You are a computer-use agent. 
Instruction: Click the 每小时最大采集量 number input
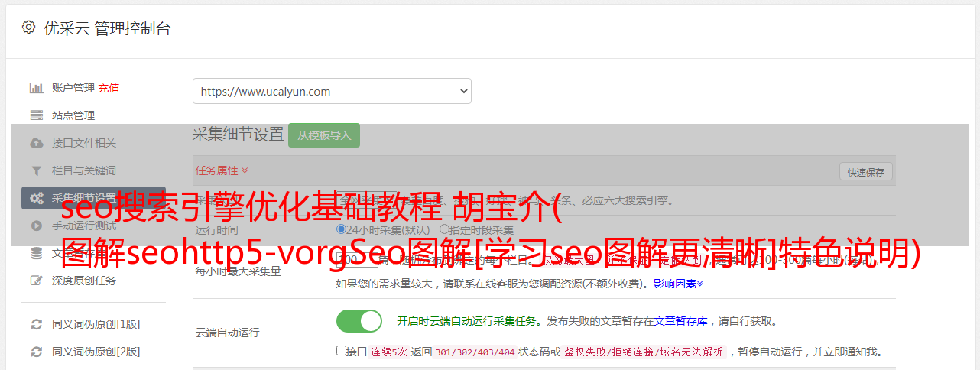357,261
